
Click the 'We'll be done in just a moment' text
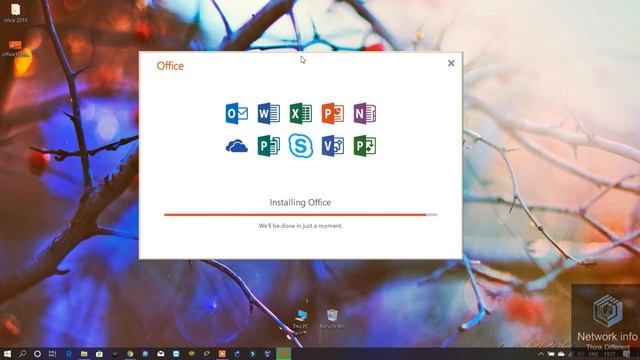[300, 226]
